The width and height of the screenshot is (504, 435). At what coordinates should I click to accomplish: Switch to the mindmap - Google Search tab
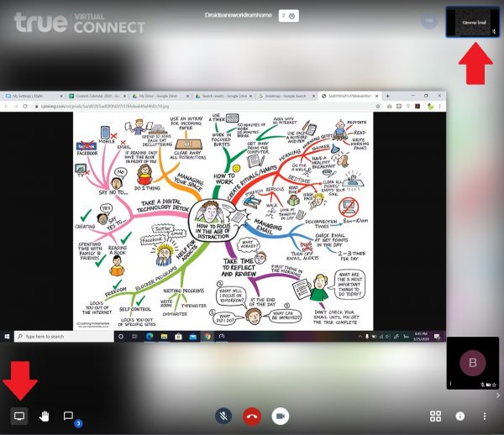[x=286, y=96]
